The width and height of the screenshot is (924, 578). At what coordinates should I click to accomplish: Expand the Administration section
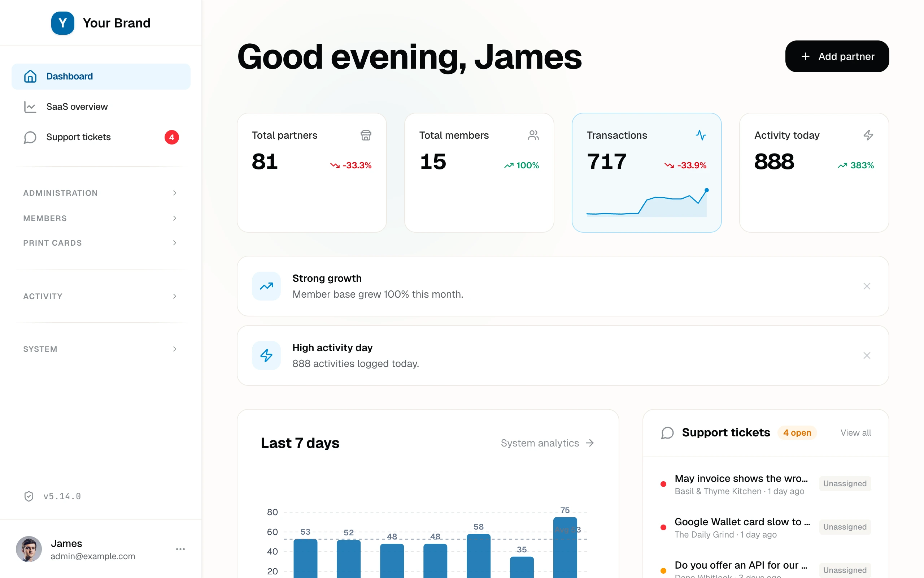pos(101,193)
